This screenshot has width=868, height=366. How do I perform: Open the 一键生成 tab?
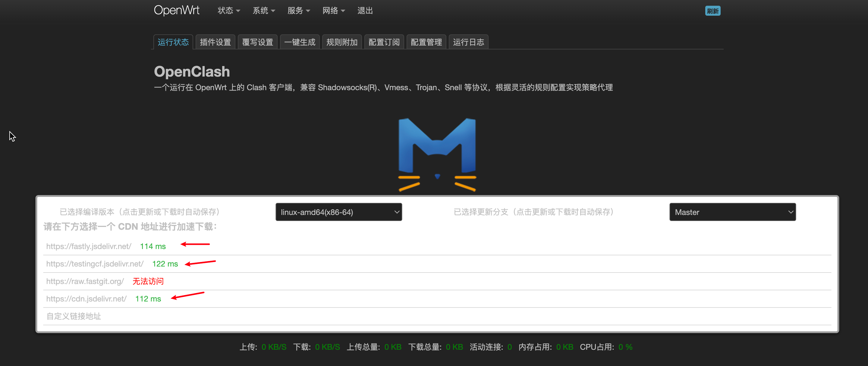click(x=300, y=42)
